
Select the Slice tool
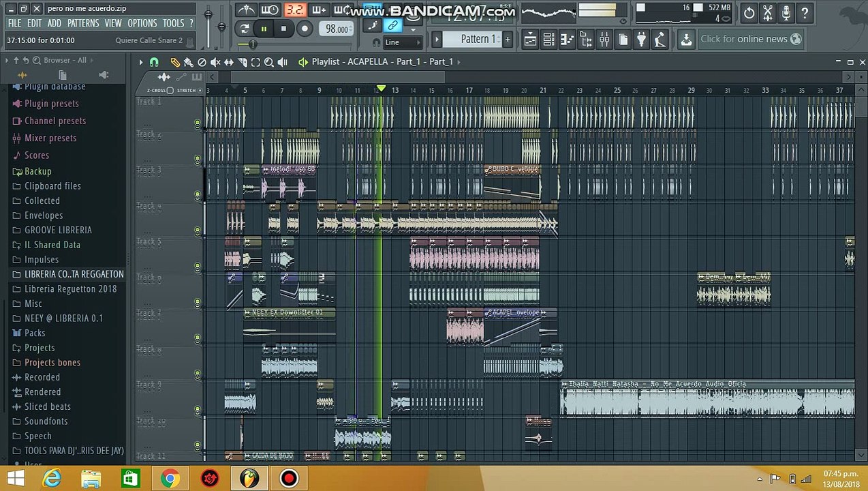point(242,62)
